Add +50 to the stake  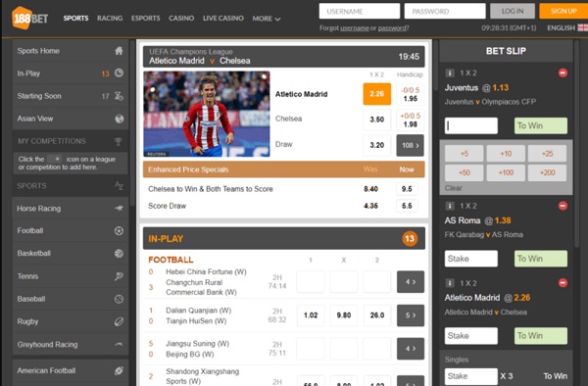click(465, 172)
